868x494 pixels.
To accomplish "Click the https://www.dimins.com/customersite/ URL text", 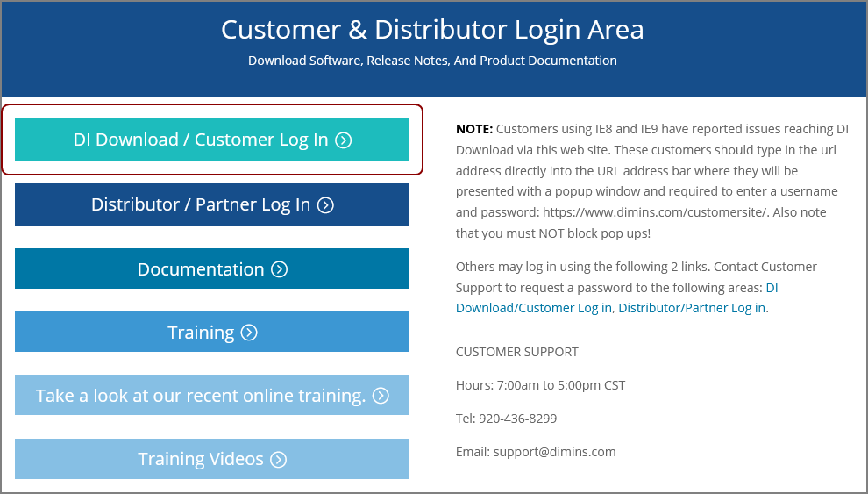I will (656, 212).
